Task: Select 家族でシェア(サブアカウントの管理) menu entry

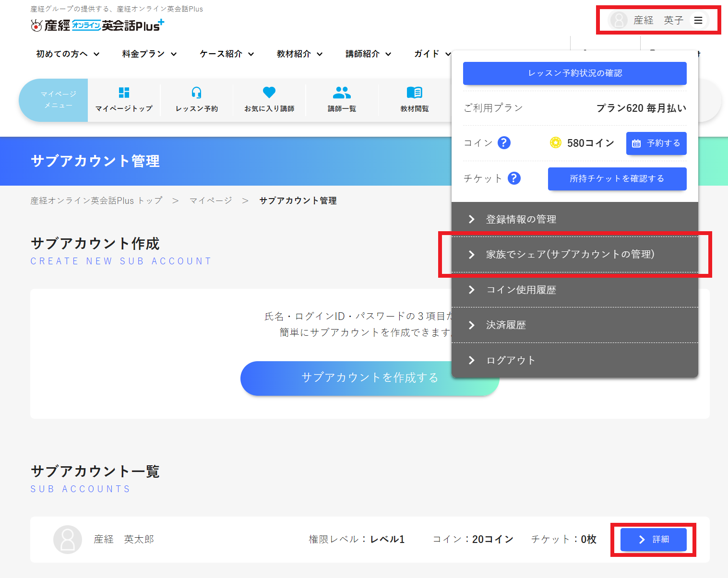Action: pos(569,254)
